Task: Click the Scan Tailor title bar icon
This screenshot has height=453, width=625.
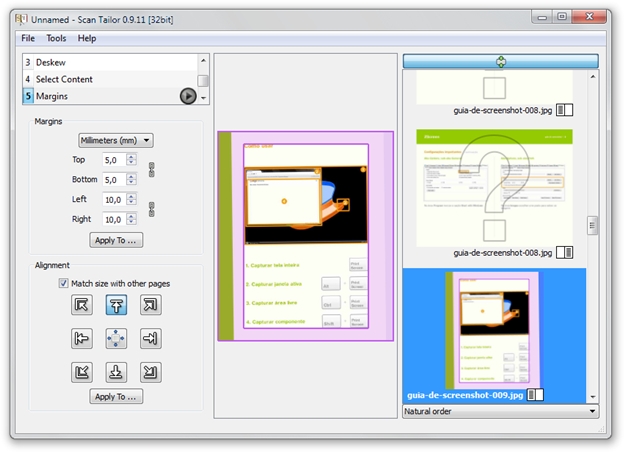Action: [21, 19]
